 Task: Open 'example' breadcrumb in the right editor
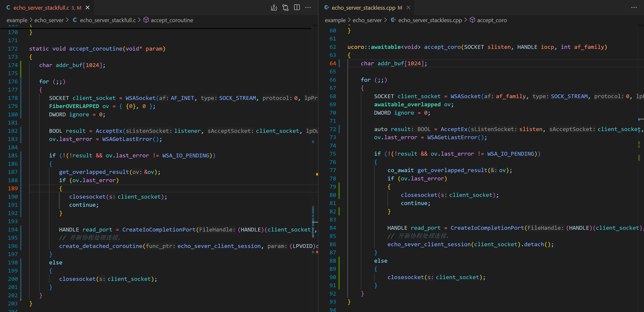(335, 20)
